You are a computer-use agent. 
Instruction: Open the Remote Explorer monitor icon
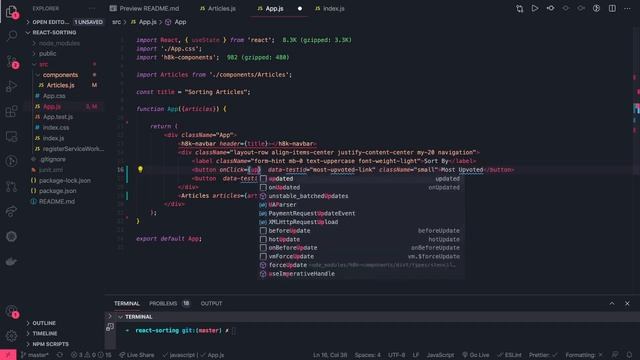pos(11,136)
